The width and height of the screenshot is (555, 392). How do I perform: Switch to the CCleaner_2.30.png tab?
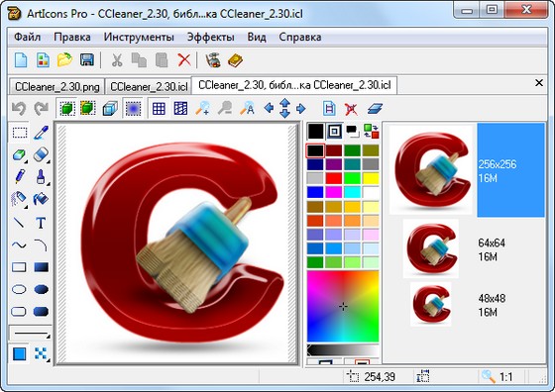click(57, 86)
